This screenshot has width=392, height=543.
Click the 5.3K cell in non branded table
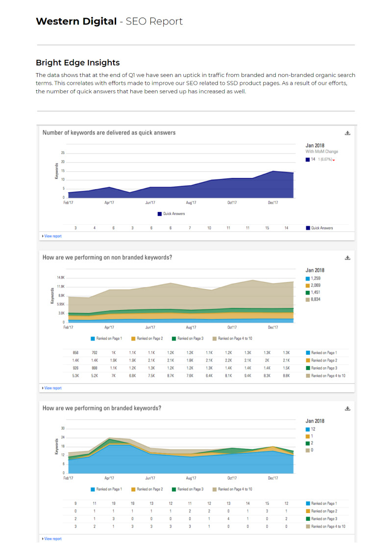coord(75,376)
